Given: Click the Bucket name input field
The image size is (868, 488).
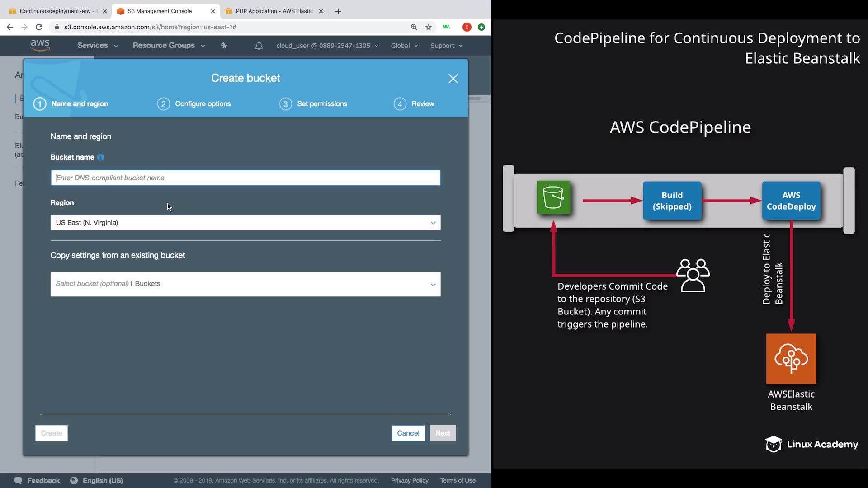Looking at the screenshot, I should point(245,178).
